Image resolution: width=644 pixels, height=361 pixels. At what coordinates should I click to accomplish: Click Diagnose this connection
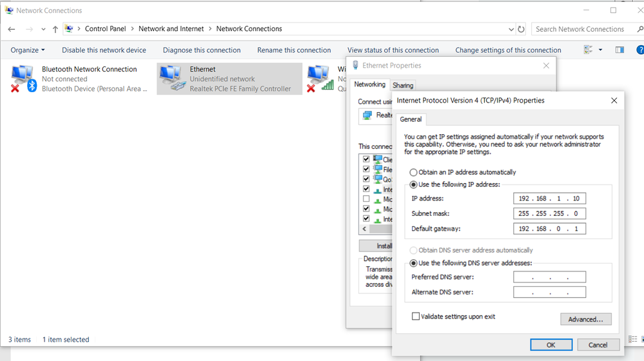[x=202, y=50]
